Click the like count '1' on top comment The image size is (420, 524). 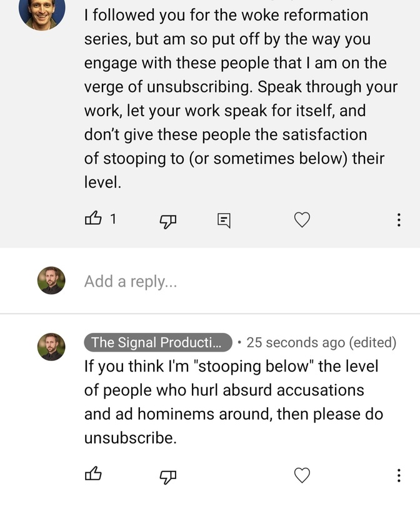(113, 219)
